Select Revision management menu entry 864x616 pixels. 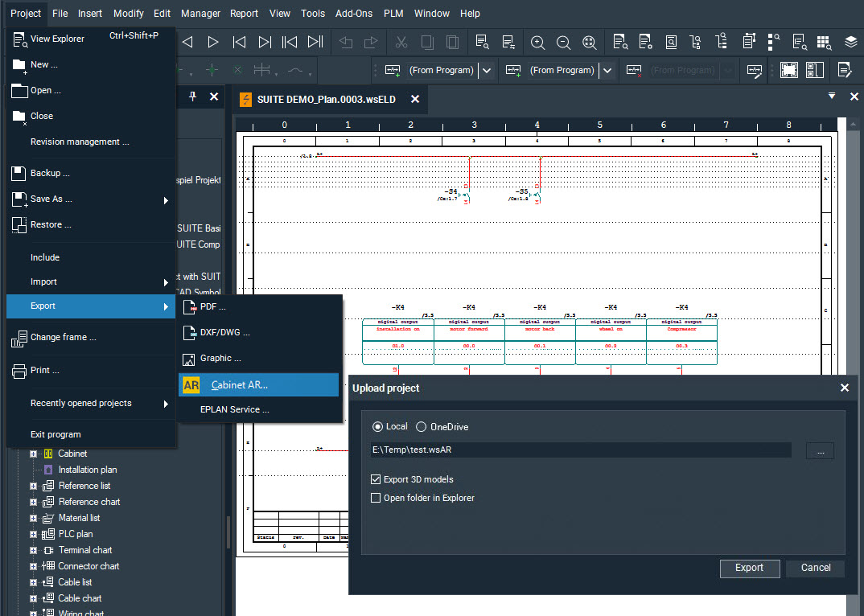tap(91, 142)
